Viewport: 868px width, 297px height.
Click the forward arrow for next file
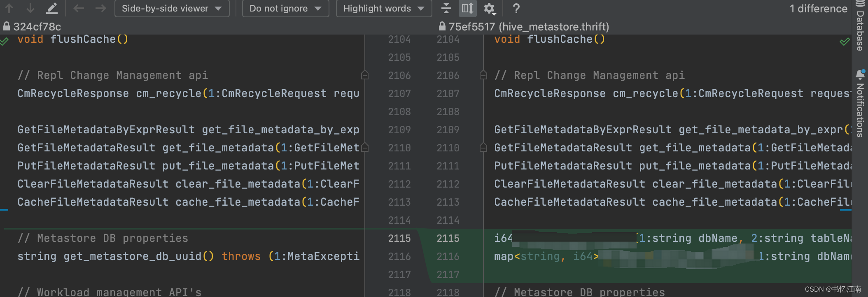[100, 8]
